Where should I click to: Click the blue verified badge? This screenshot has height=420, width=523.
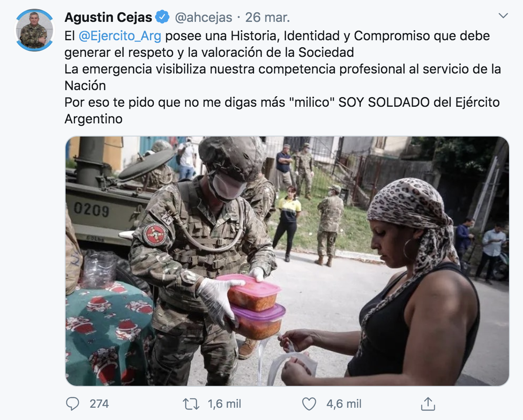(162, 17)
